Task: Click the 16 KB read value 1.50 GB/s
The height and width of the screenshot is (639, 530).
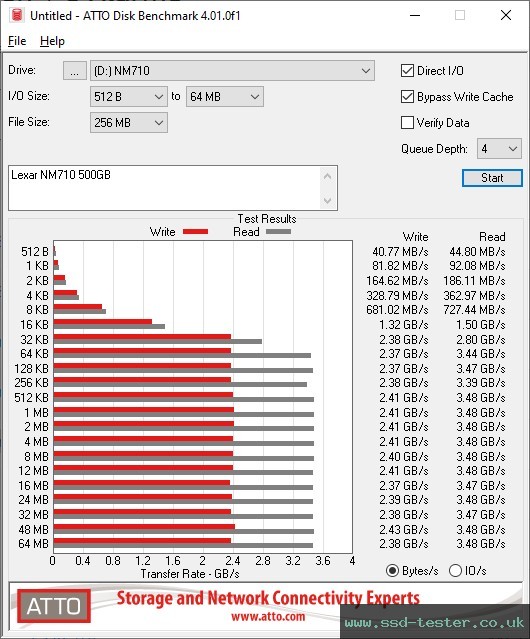Action: (481, 325)
